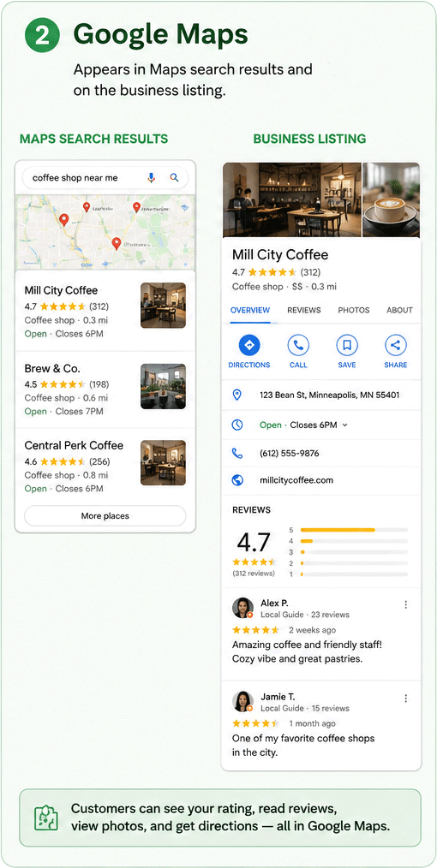Image resolution: width=437 pixels, height=868 pixels.
Task: Click Alex P.'s profile avatar
Action: pos(242,608)
